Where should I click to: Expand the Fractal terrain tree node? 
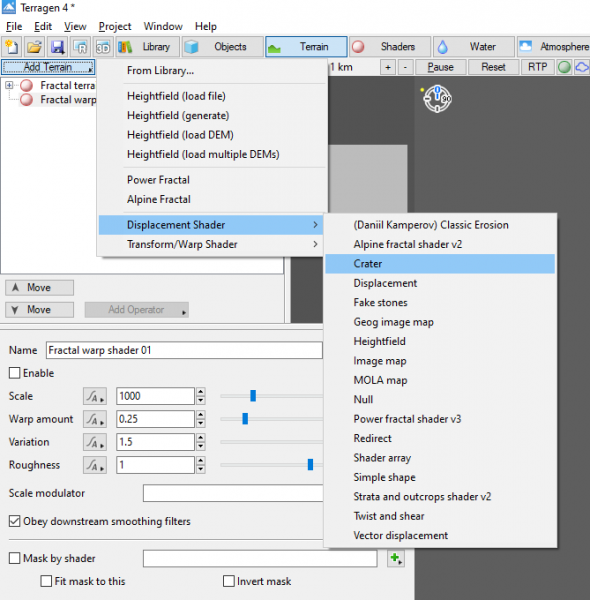coord(9,85)
